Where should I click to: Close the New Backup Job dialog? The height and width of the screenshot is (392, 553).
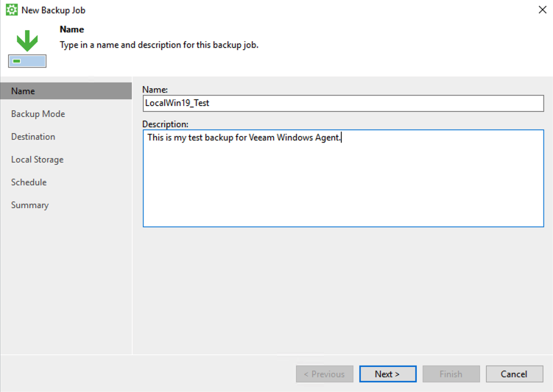[x=543, y=10]
